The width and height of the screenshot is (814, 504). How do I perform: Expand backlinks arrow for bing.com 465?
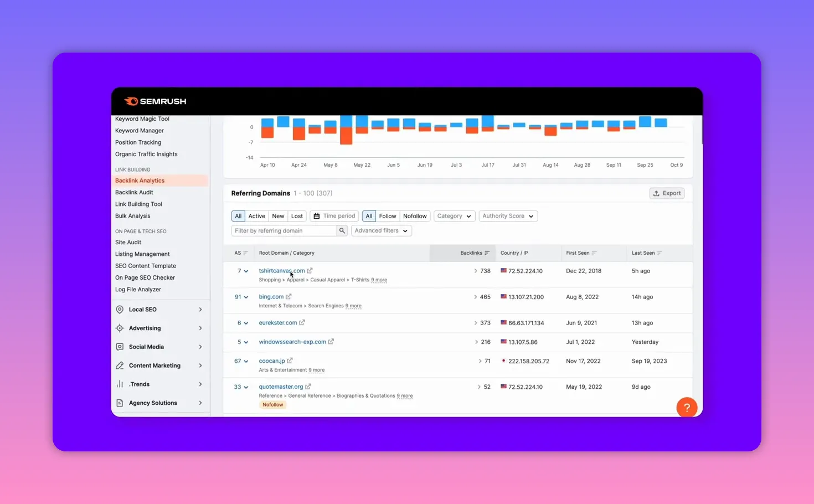click(x=475, y=297)
